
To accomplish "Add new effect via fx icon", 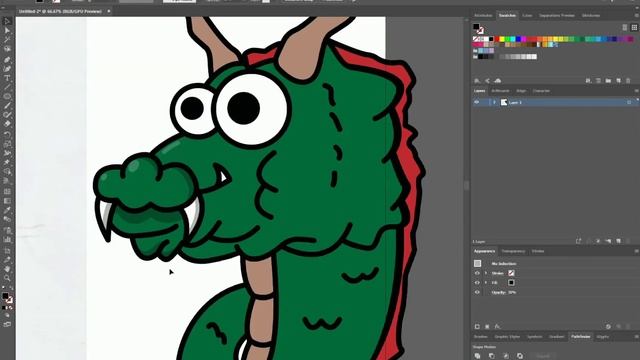I will coord(497,327).
